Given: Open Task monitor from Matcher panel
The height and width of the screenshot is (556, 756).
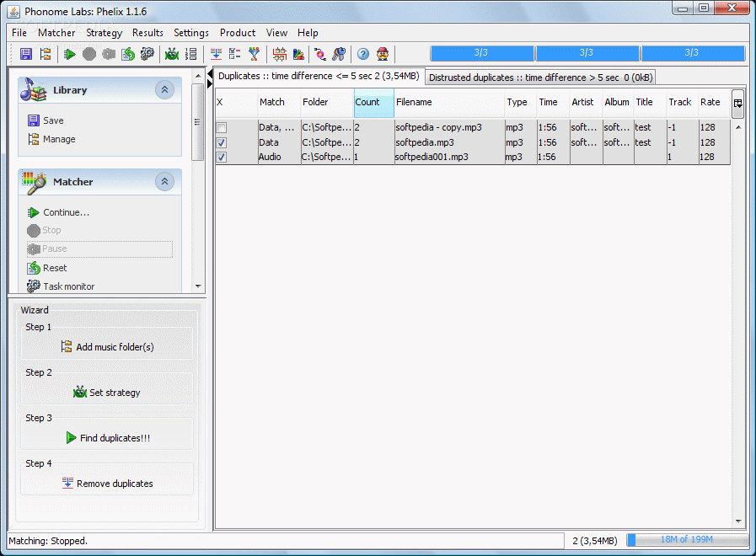Looking at the screenshot, I should (x=61, y=286).
